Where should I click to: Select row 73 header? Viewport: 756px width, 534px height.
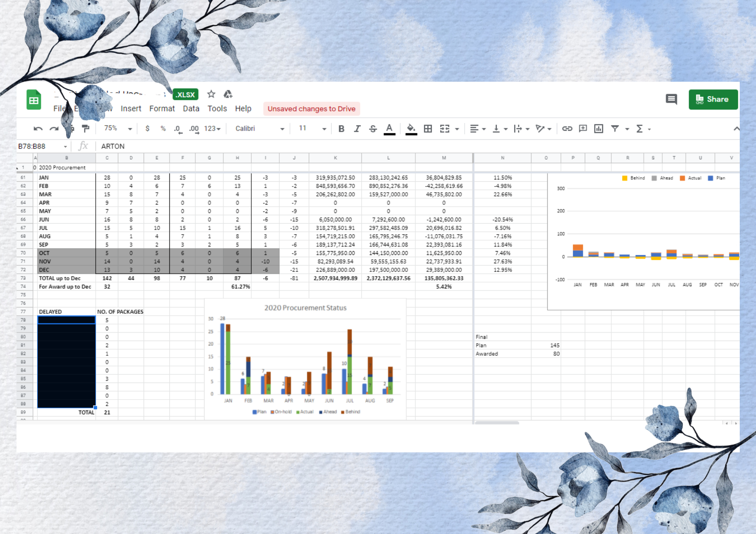tap(23, 278)
